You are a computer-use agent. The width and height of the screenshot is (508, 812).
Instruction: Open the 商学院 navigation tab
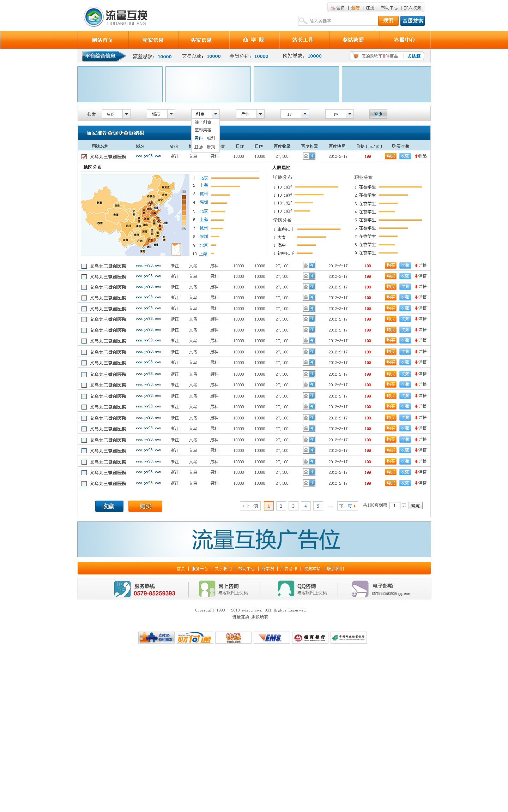tap(254, 40)
